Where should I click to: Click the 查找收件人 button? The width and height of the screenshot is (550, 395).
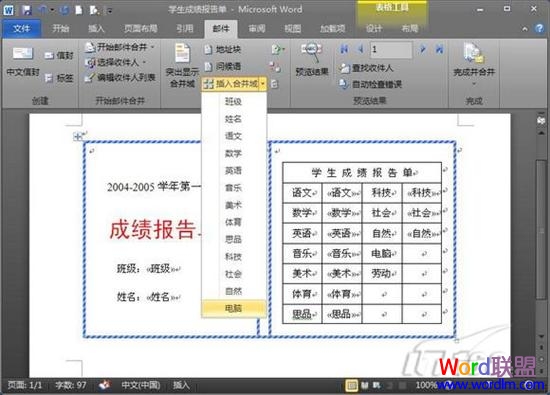[x=367, y=68]
